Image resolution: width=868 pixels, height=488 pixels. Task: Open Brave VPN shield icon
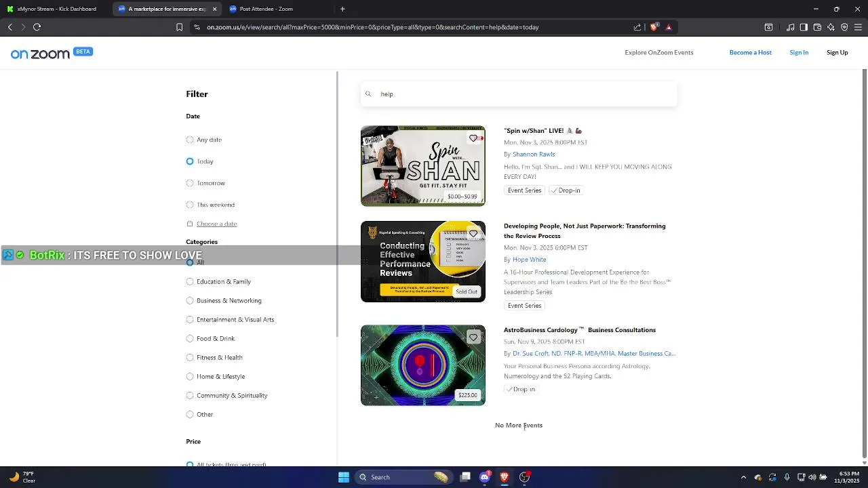coord(844,27)
